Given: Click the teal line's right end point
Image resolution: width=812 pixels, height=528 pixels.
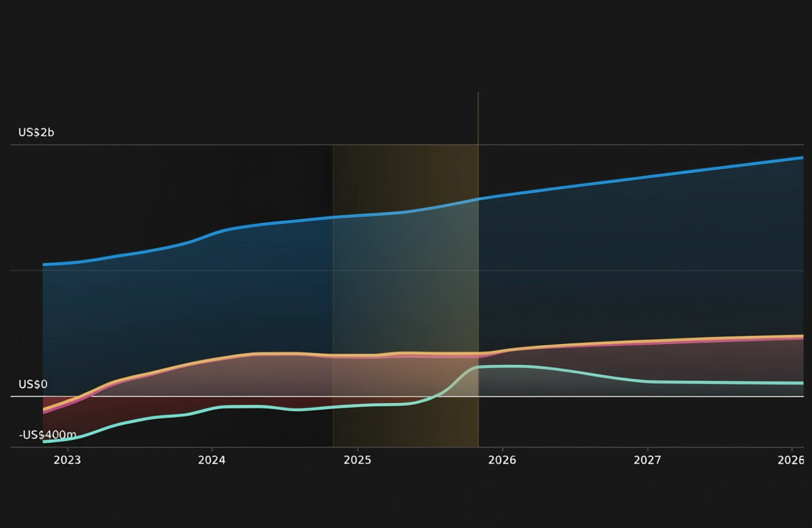Looking at the screenshot, I should (x=802, y=383).
